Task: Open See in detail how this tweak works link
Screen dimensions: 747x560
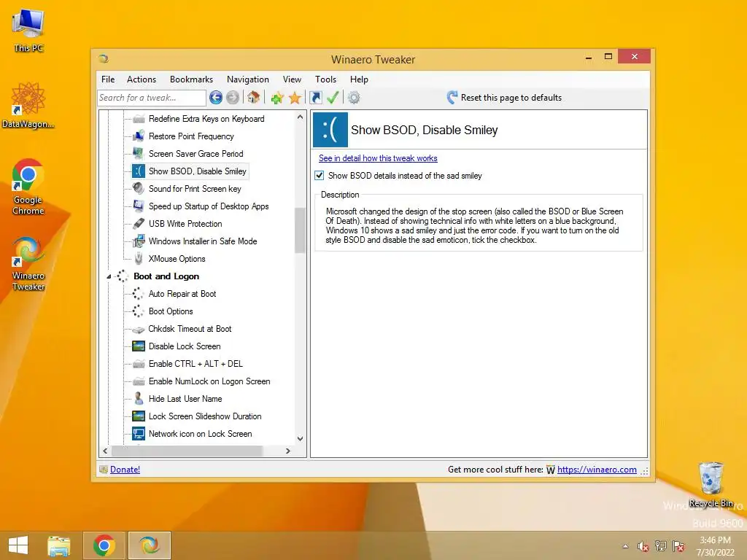Action: pyautogui.click(x=378, y=158)
